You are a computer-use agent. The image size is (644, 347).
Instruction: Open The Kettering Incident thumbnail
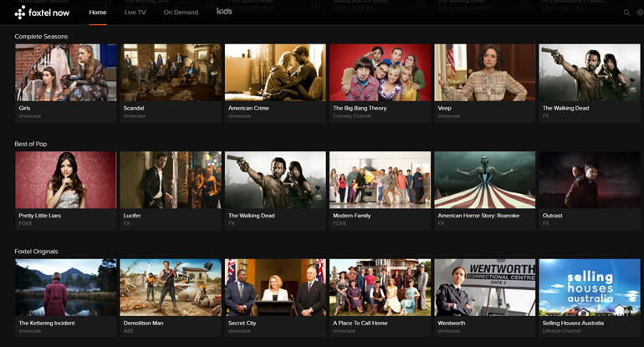[x=66, y=288]
